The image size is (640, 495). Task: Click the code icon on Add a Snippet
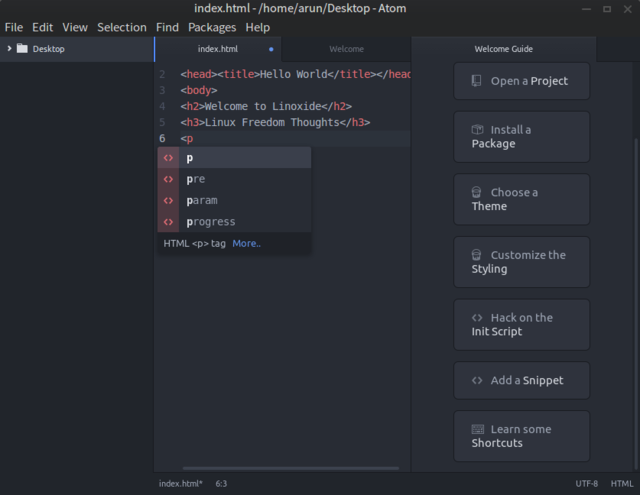tap(477, 380)
